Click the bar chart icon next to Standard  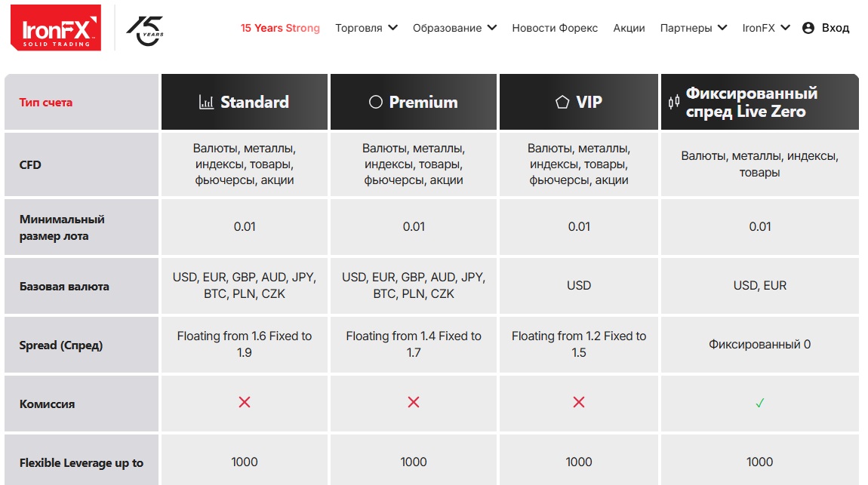(206, 102)
